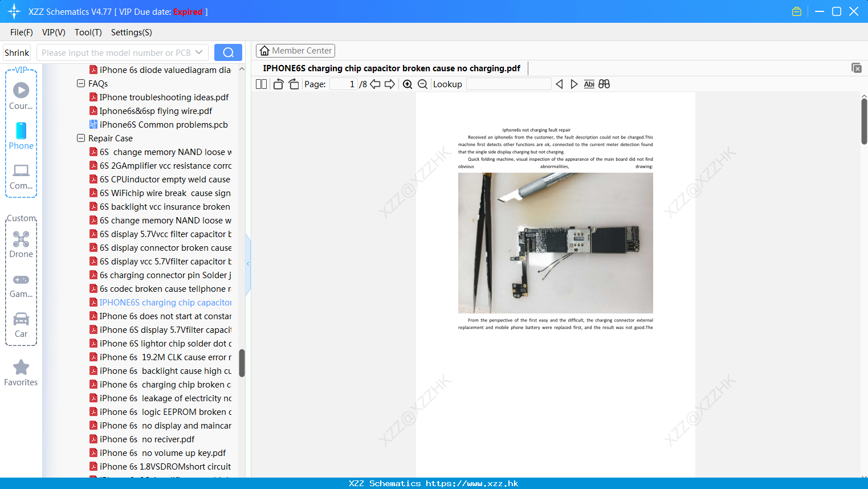The width and height of the screenshot is (868, 489).
Task: Rotate page clockwise
Action: (294, 84)
